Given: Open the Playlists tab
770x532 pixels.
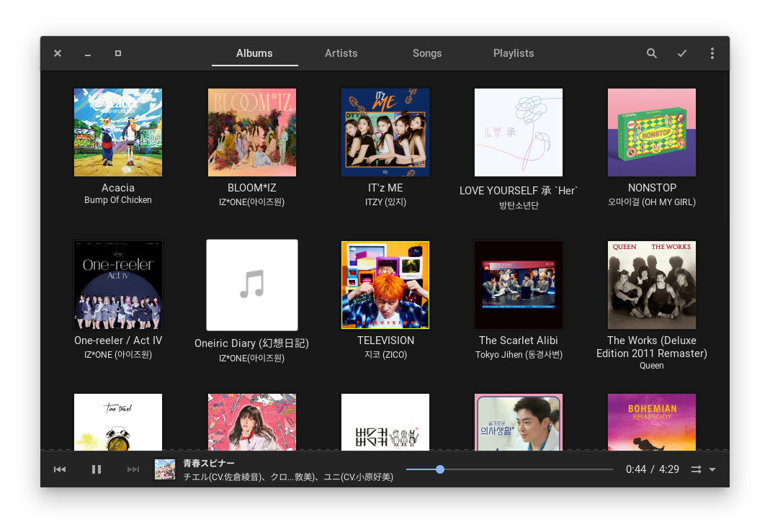Looking at the screenshot, I should point(514,53).
